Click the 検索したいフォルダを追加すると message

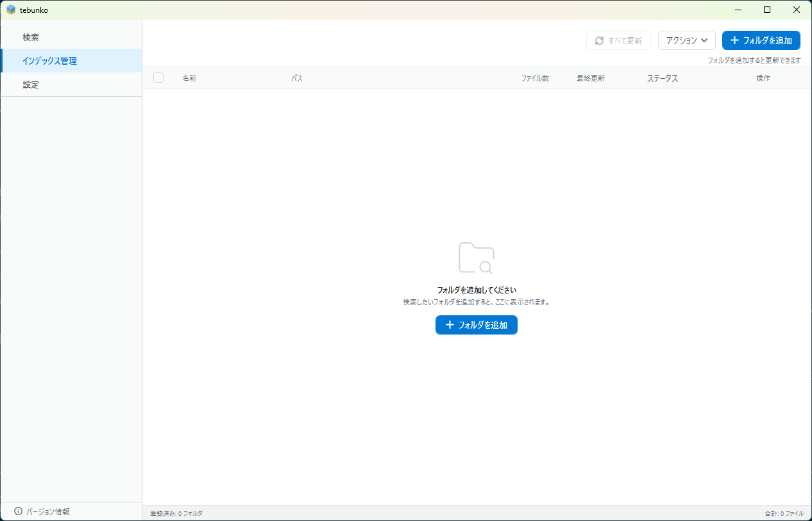(477, 301)
